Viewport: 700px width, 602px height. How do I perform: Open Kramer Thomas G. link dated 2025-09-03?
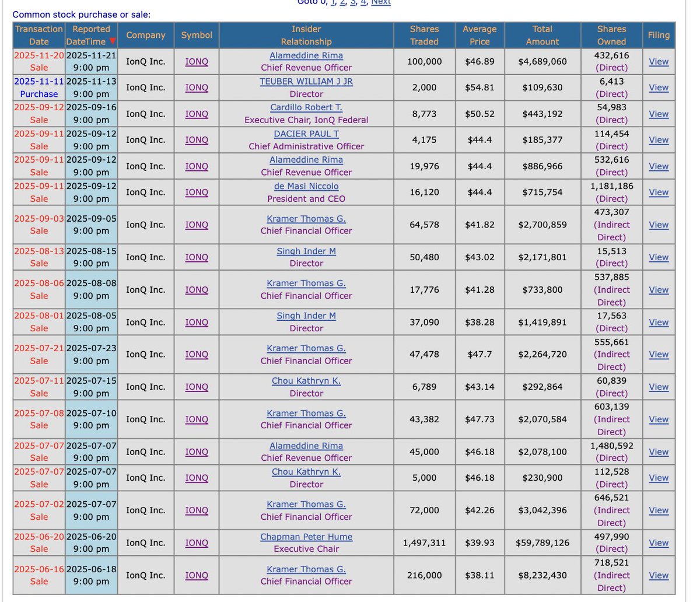306,219
